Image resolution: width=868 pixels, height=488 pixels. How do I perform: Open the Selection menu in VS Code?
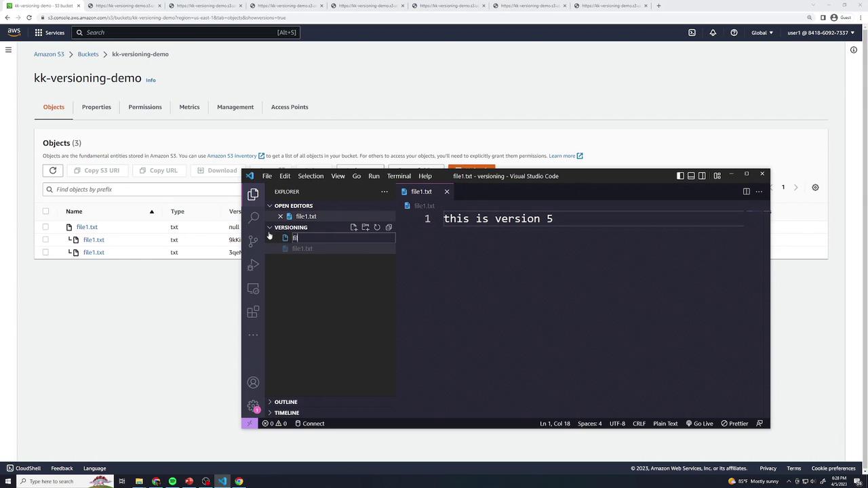pyautogui.click(x=311, y=176)
